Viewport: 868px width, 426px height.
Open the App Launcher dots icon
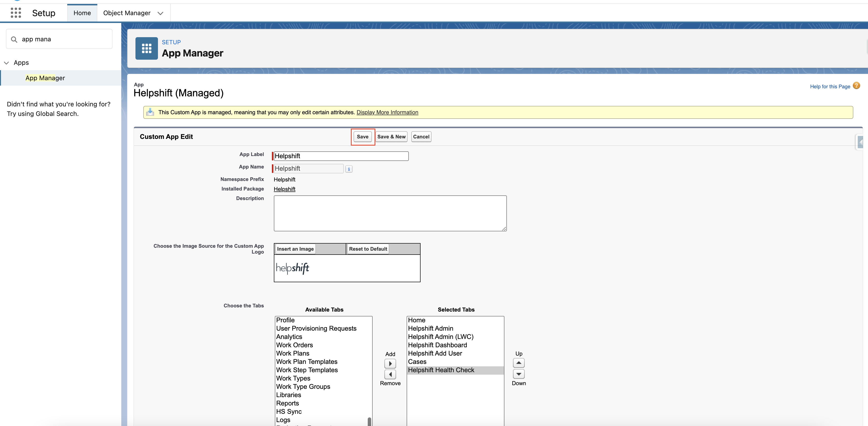point(16,13)
